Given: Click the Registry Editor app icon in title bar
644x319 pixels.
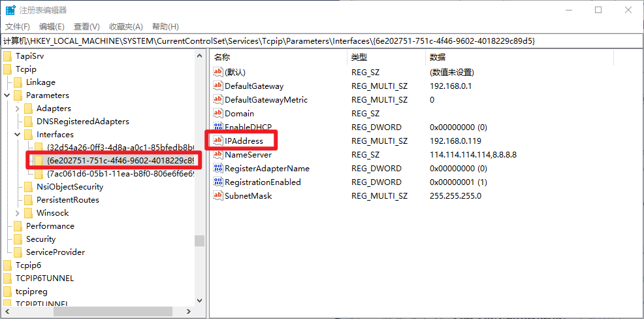Looking at the screenshot, I should click(10, 10).
